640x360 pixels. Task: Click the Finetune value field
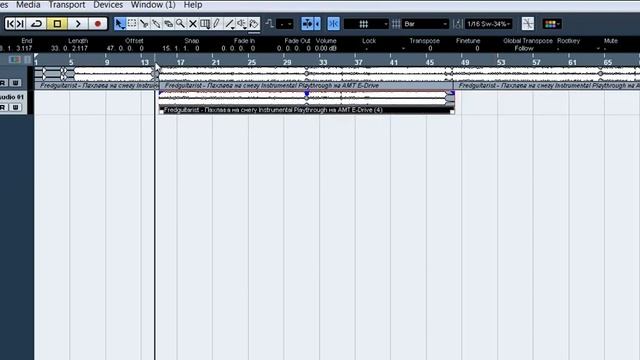(477, 48)
